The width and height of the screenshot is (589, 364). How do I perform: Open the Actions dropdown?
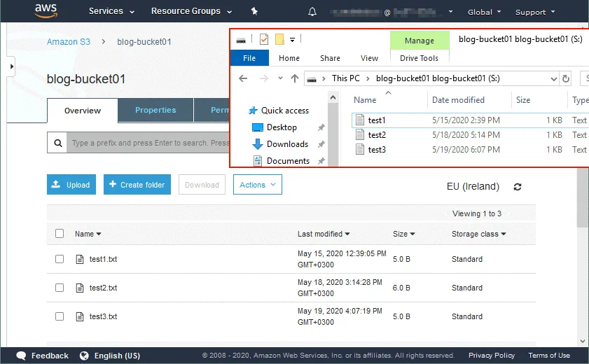[x=257, y=185]
